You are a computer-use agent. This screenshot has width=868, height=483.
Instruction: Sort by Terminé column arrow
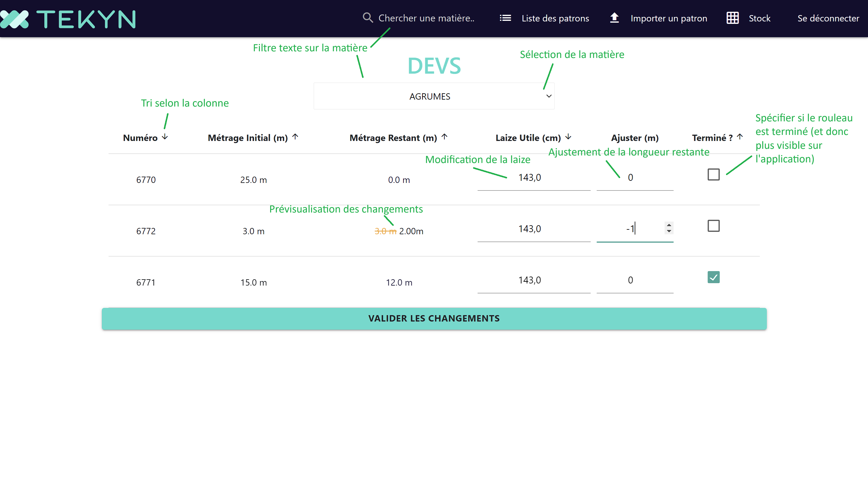[740, 137]
